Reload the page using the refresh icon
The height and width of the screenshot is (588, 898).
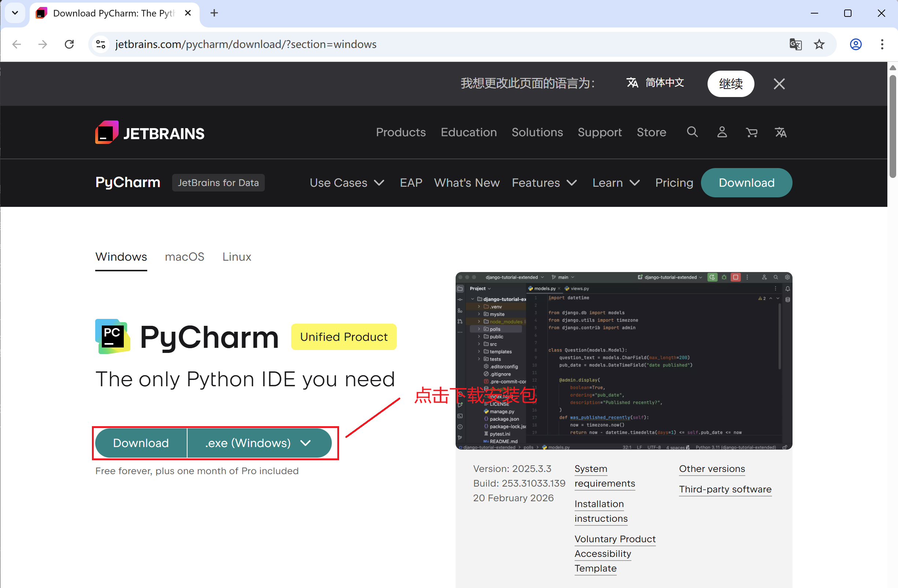pyautogui.click(x=70, y=44)
